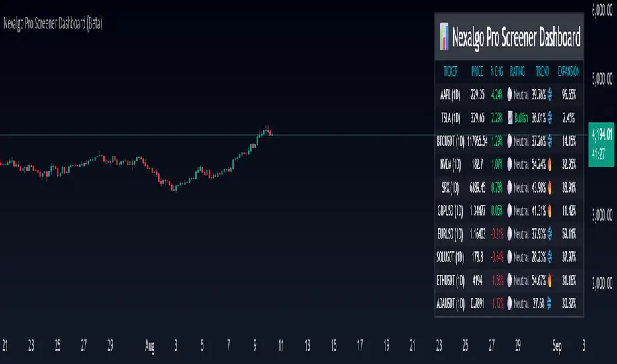Select the BTCUSDT (1D) ticker cell
This screenshot has width=617, height=364.
click(451, 141)
